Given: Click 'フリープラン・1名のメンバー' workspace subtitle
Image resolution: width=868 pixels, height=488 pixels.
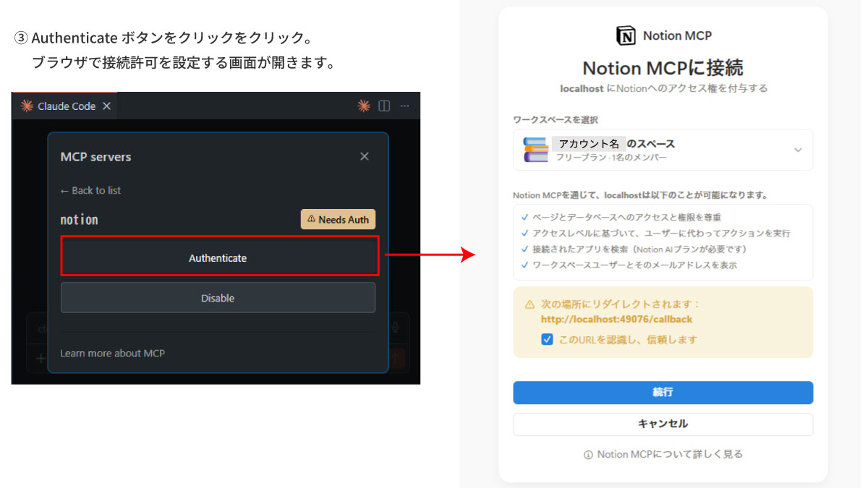Looking at the screenshot, I should [x=611, y=157].
